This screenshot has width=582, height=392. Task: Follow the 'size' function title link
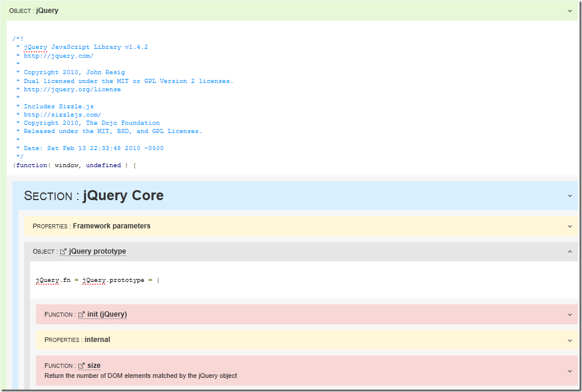point(94,366)
